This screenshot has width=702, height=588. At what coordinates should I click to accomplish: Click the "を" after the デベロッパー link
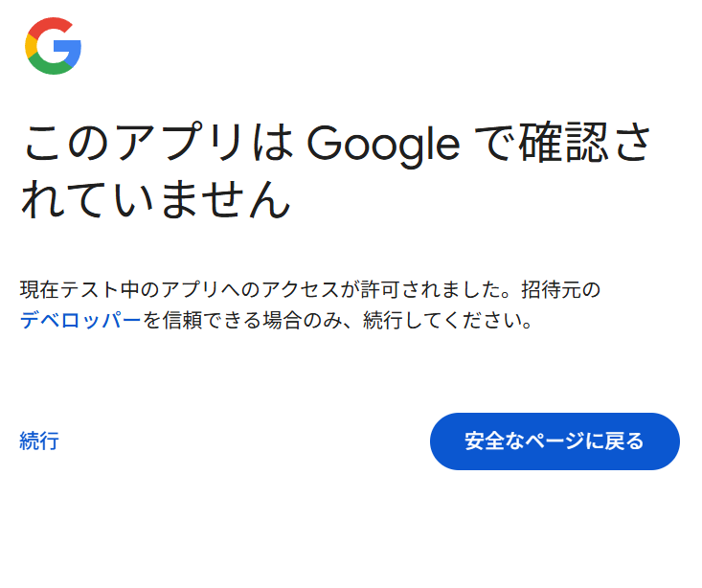coord(153,321)
